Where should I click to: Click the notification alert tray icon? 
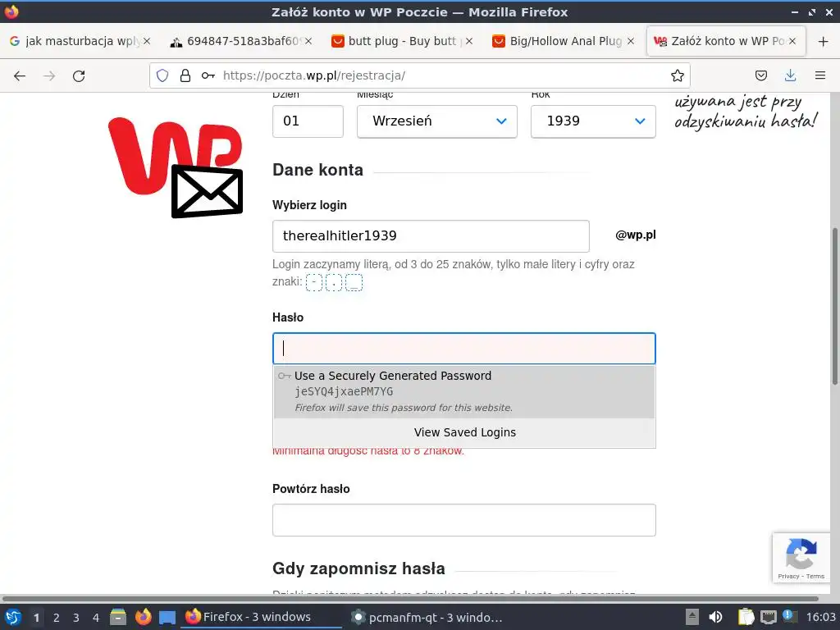coord(789,615)
